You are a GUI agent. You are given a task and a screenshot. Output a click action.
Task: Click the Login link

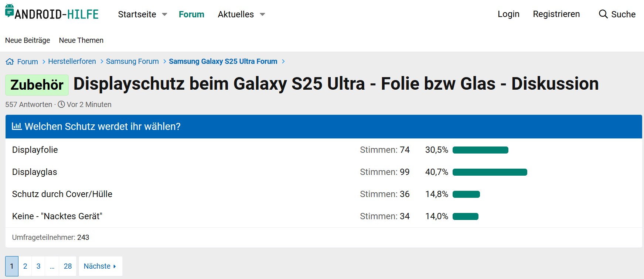coord(508,14)
